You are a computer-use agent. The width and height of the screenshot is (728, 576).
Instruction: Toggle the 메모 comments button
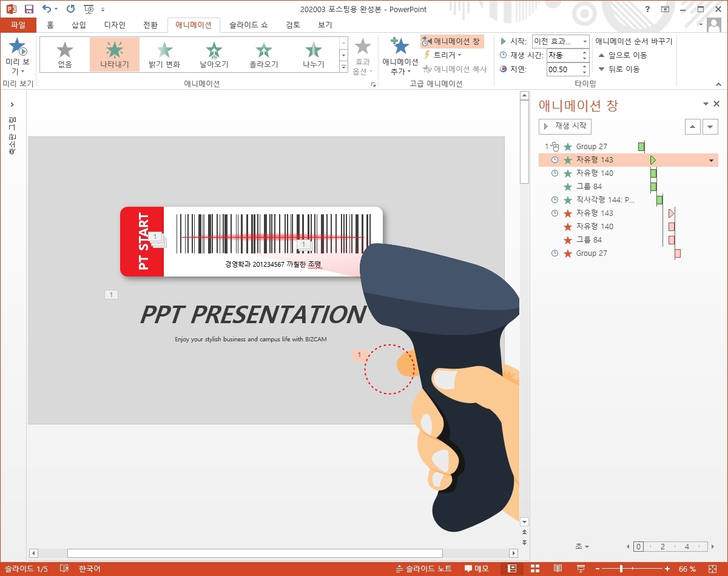(477, 569)
